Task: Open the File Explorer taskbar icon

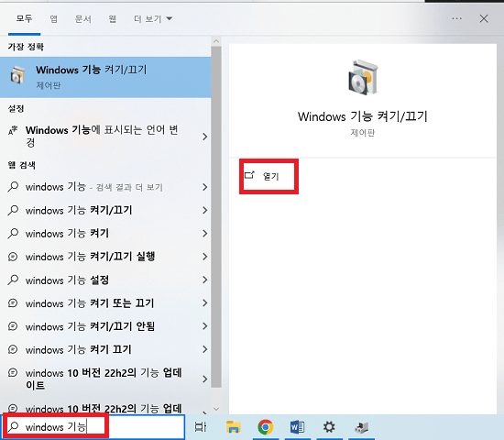Action: tap(234, 427)
